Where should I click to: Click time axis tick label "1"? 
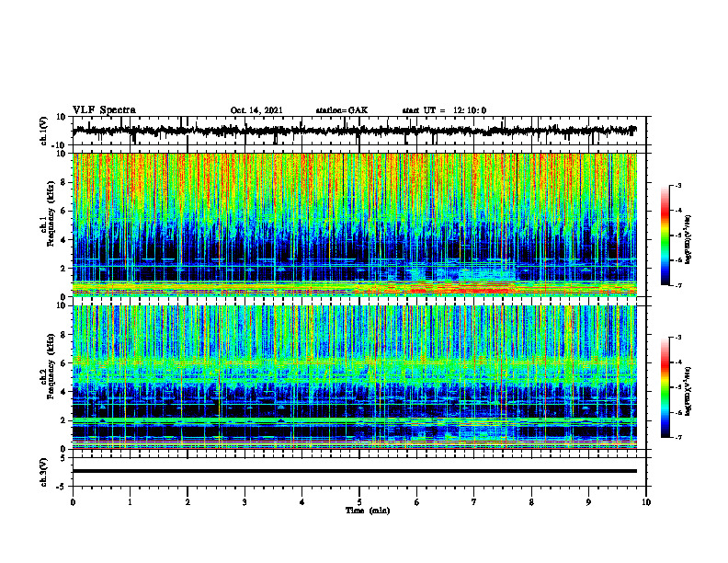coord(130,502)
